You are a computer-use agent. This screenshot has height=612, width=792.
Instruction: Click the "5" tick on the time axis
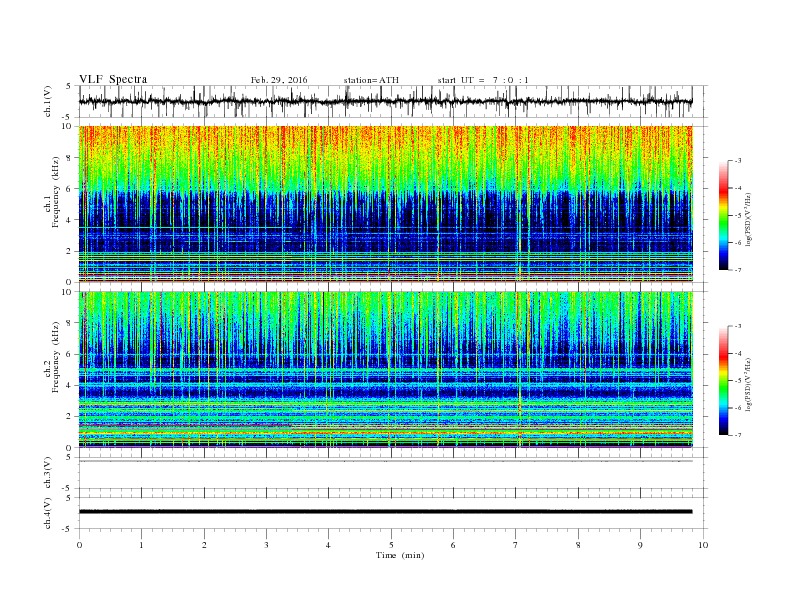coord(391,545)
